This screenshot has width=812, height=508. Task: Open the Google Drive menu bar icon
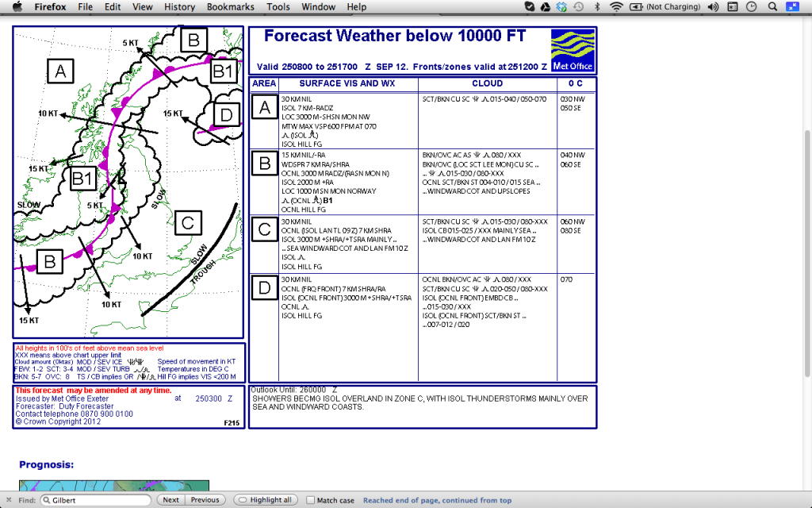[x=544, y=6]
